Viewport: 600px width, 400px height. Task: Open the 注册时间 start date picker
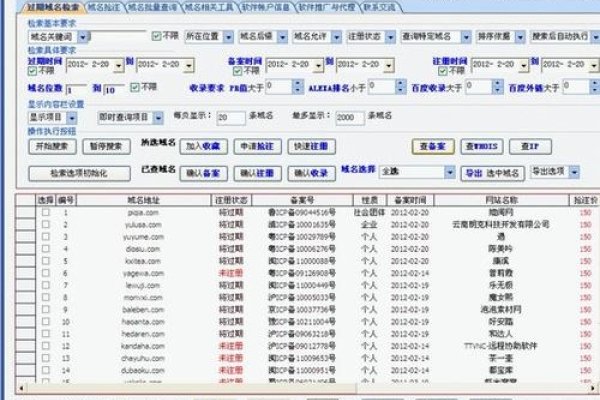[x=524, y=65]
